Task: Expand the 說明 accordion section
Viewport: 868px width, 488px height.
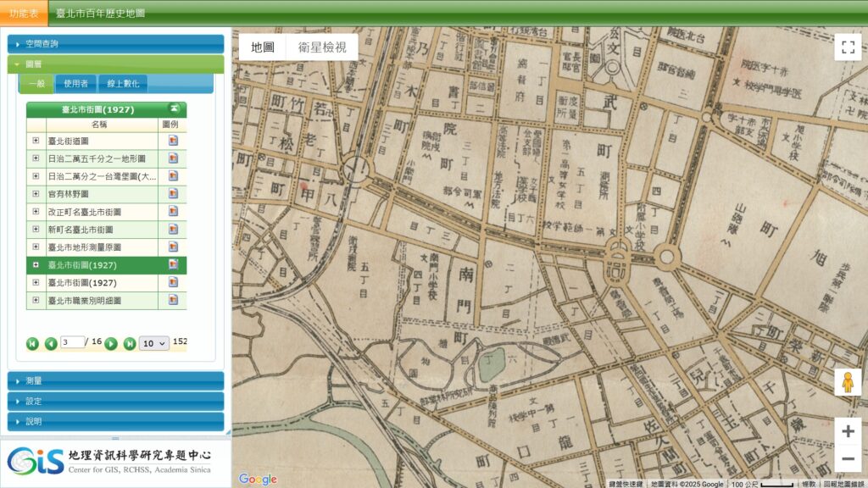Action: (115, 422)
